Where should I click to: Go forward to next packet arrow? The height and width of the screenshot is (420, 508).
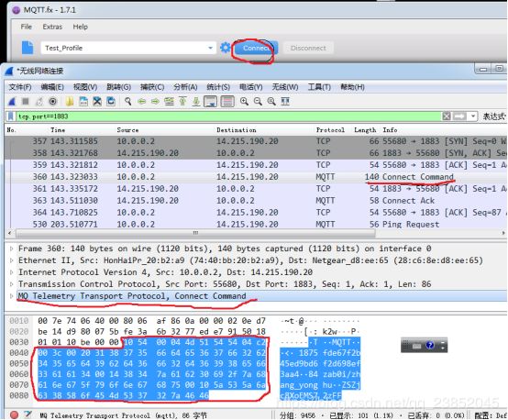click(155, 102)
